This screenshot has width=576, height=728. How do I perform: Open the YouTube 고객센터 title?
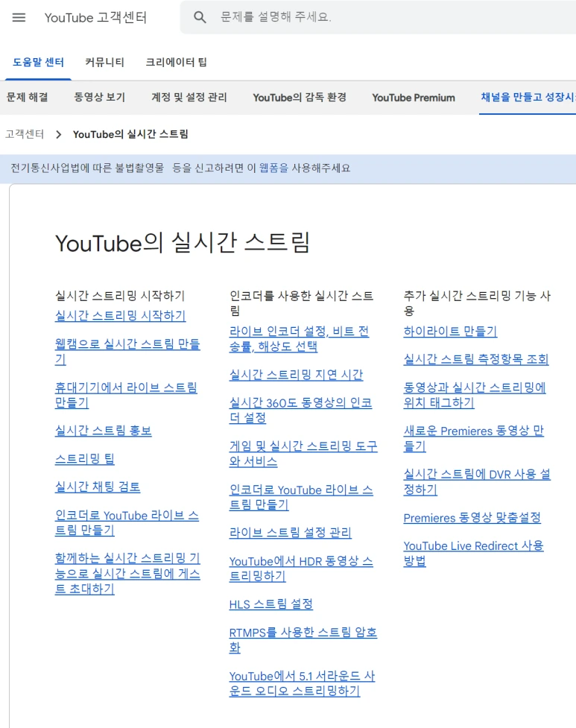point(95,18)
